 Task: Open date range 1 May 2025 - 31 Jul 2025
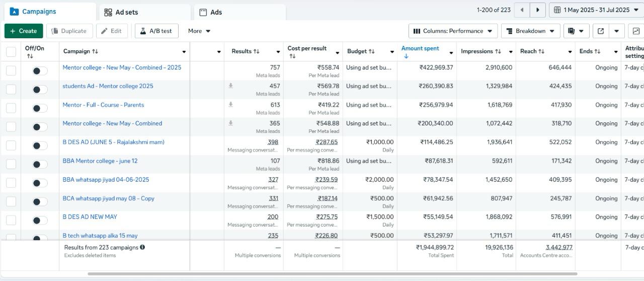coord(597,10)
